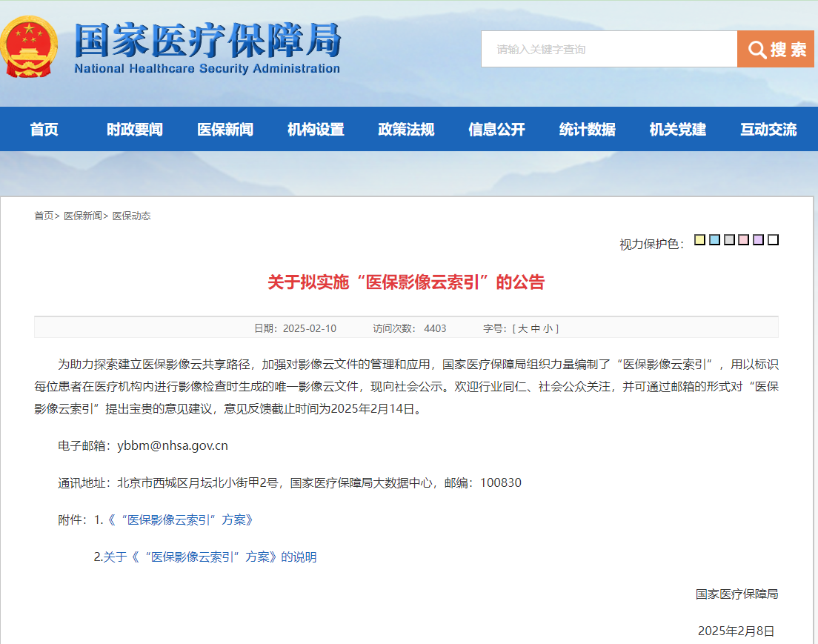Viewport: 818px width, 644px height.
Task: Choose the gray eye-protection color swatch
Action: point(729,239)
